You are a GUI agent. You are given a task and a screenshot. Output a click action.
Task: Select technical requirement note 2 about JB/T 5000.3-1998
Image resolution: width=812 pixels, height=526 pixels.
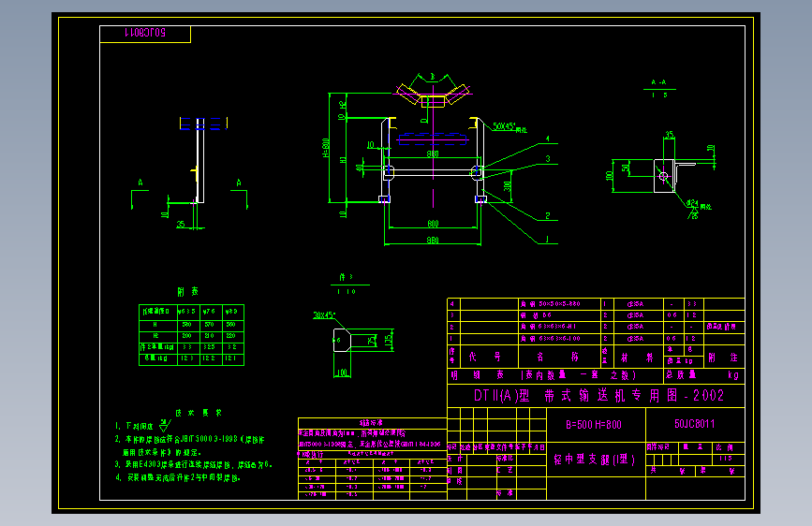(x=189, y=446)
